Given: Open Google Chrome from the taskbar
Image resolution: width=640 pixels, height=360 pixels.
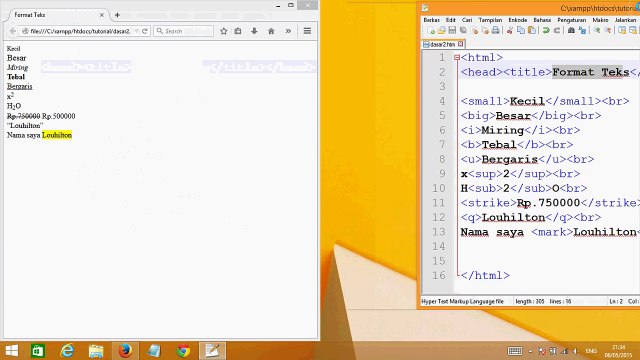Looking at the screenshot, I should [x=183, y=351].
